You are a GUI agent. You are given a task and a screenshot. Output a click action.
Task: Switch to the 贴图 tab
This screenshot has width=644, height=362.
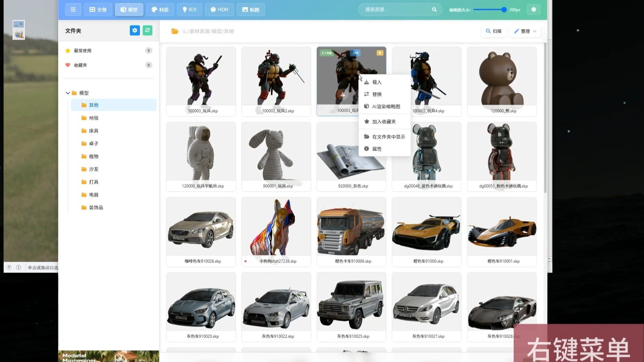[x=250, y=10]
